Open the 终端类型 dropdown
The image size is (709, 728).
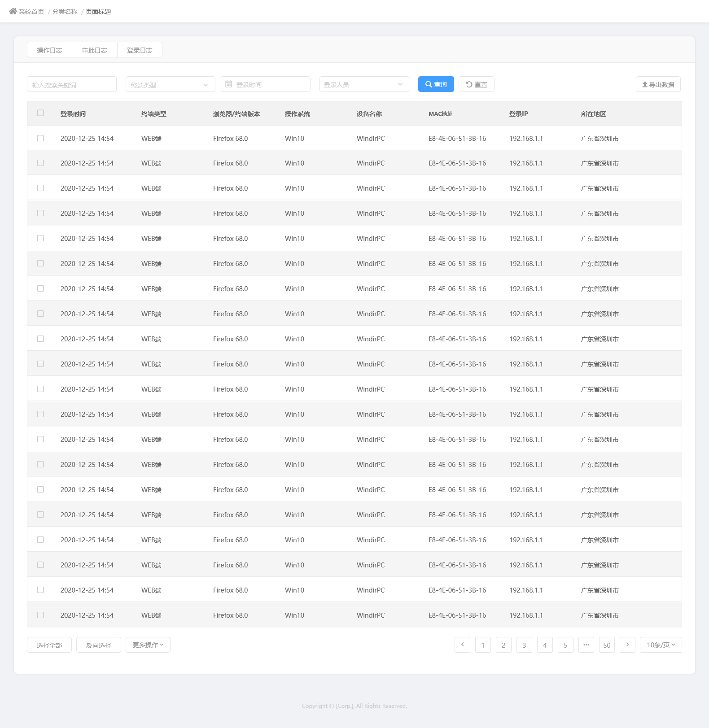point(171,84)
